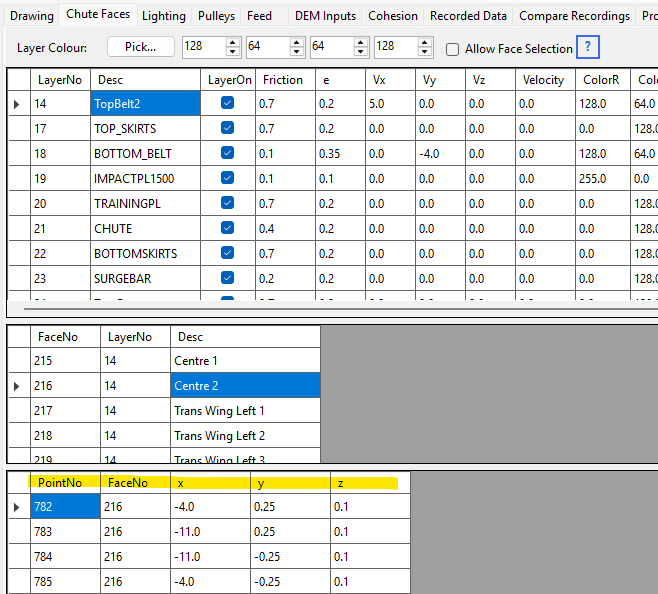Toggle LayerOn for TOP_SKIRTS

tap(227, 128)
